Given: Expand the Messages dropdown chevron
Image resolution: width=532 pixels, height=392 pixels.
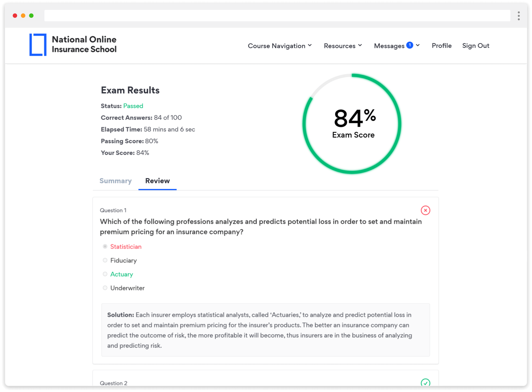Looking at the screenshot, I should (418, 45).
